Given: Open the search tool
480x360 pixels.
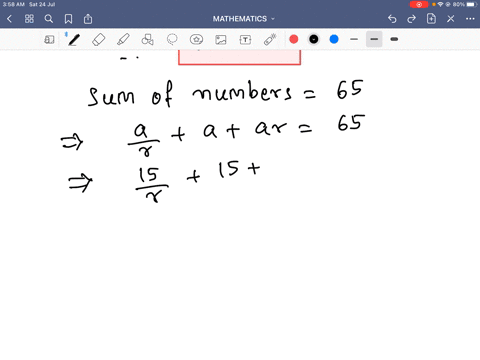Looking at the screenshot, I should pyautogui.click(x=49, y=19).
